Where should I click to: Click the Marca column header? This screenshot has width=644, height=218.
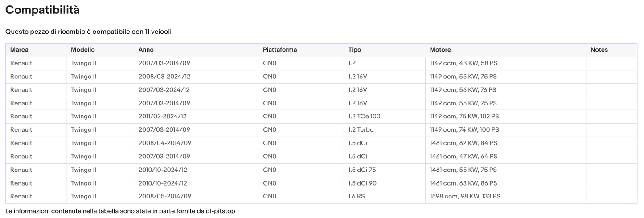(x=19, y=50)
